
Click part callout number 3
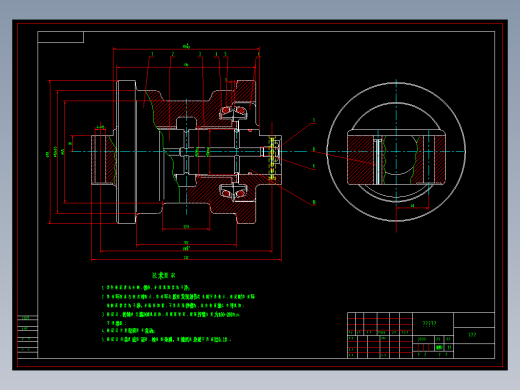[200, 54]
